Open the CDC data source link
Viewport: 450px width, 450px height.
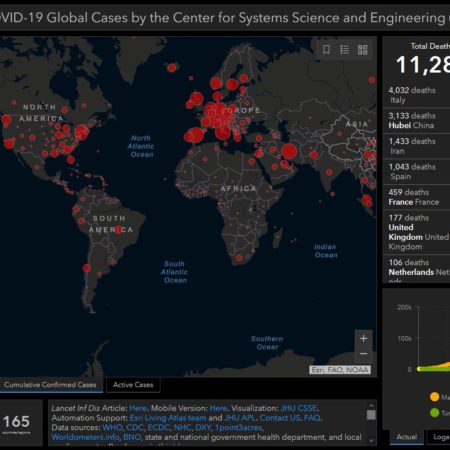pos(134,427)
